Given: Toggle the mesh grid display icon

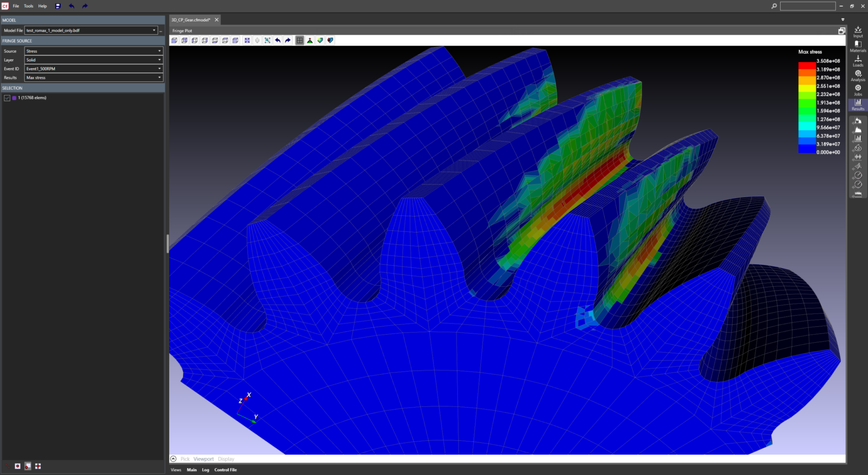Looking at the screenshot, I should (300, 40).
